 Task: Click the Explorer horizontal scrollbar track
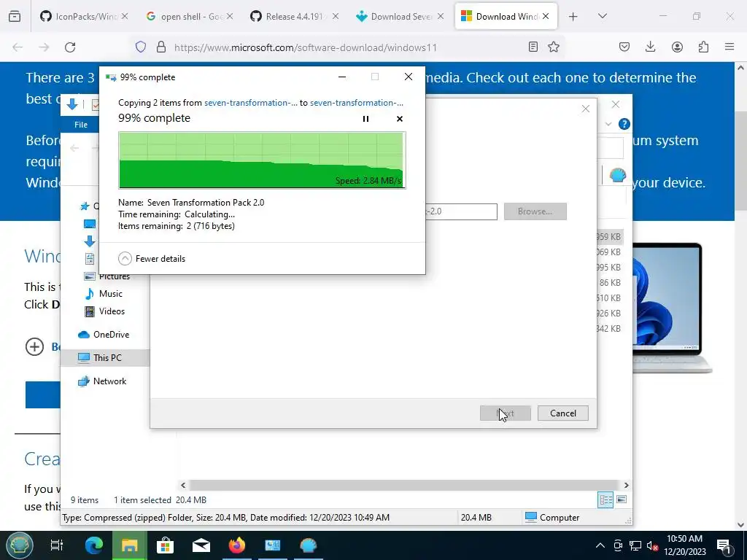coord(404,485)
